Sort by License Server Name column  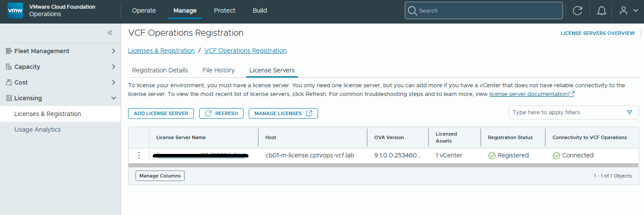coord(181,137)
